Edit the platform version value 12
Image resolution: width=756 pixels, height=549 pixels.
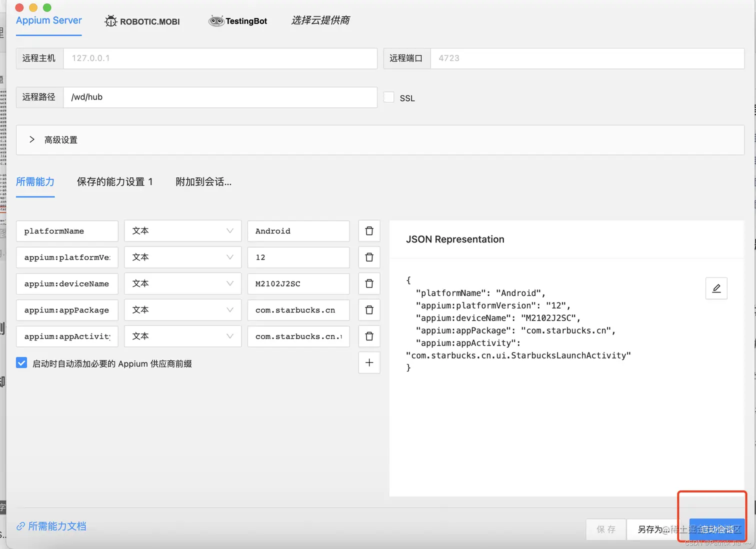pyautogui.click(x=298, y=257)
